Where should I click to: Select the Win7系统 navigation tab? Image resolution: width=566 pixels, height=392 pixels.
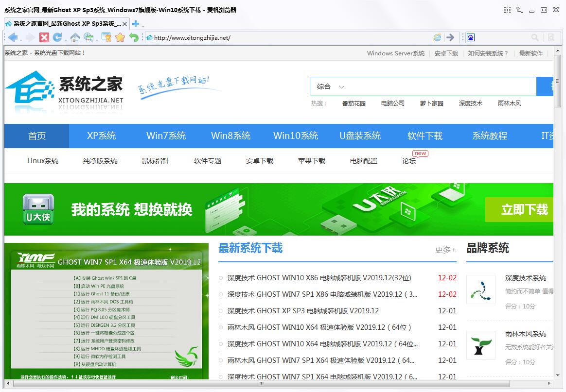tap(166, 136)
